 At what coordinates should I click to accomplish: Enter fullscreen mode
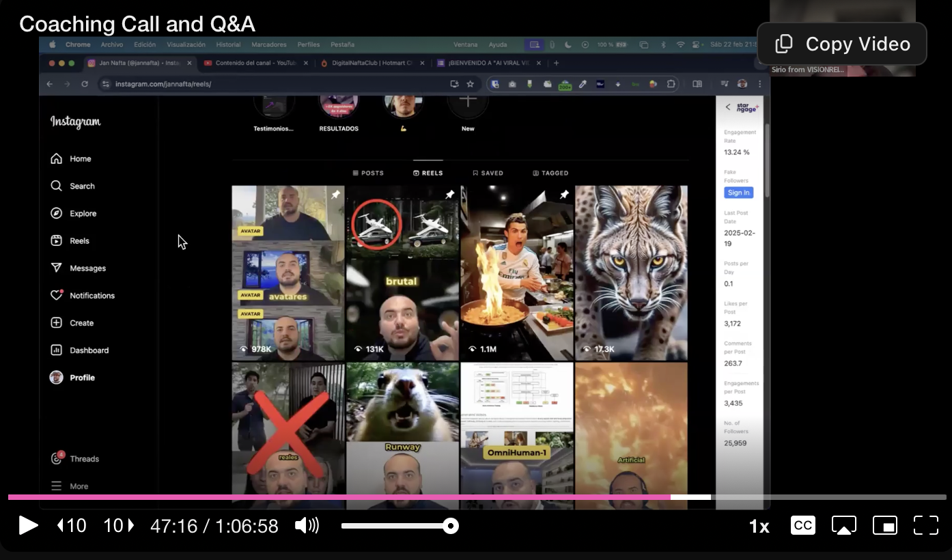point(926,525)
